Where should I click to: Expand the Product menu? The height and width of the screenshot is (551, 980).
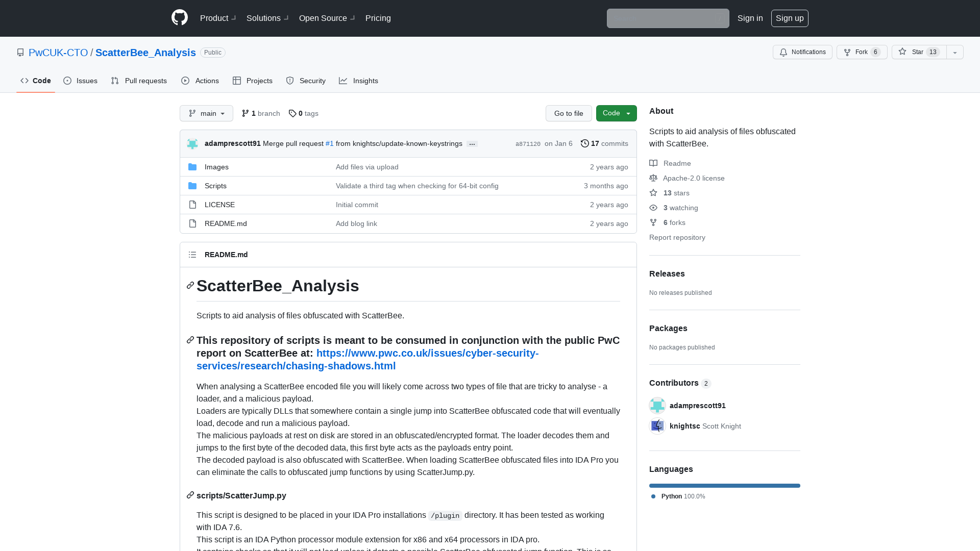coord(218,18)
